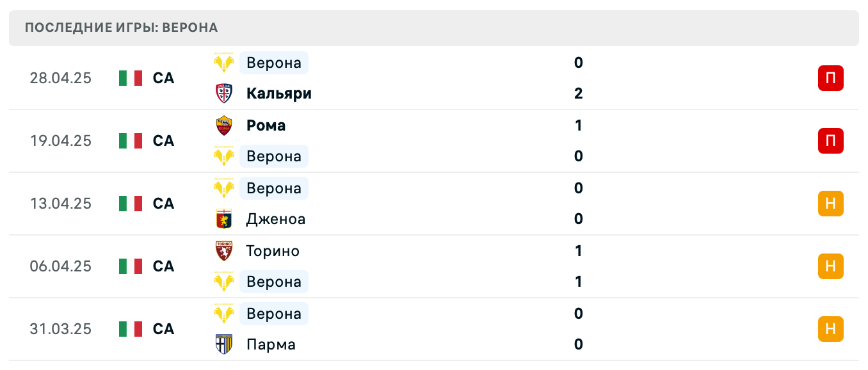The height and width of the screenshot is (370, 868).
Task: Click the Верона name in the Roma match row
Action: click(273, 156)
